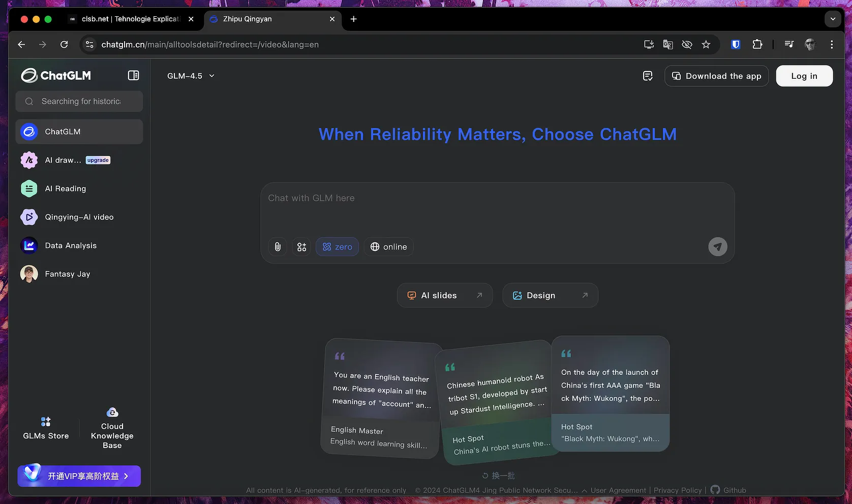Open Data Analysis in the sidebar

79,245
